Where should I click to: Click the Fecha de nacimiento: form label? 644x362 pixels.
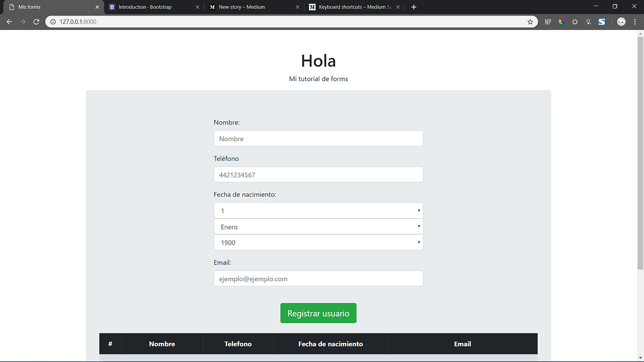(x=245, y=195)
